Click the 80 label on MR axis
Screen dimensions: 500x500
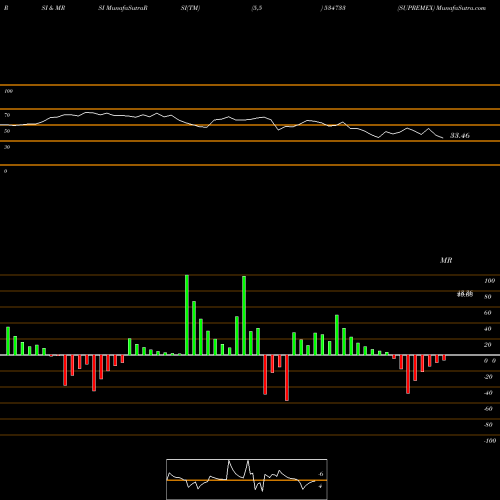[487, 297]
